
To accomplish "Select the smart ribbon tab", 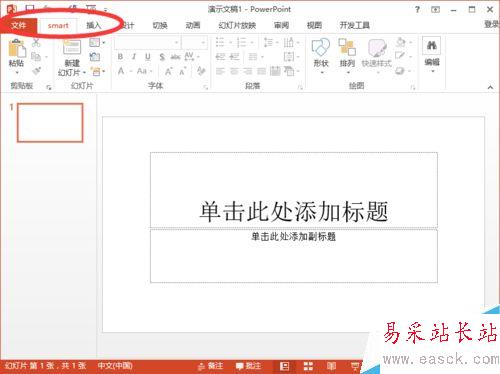I will pos(58,25).
